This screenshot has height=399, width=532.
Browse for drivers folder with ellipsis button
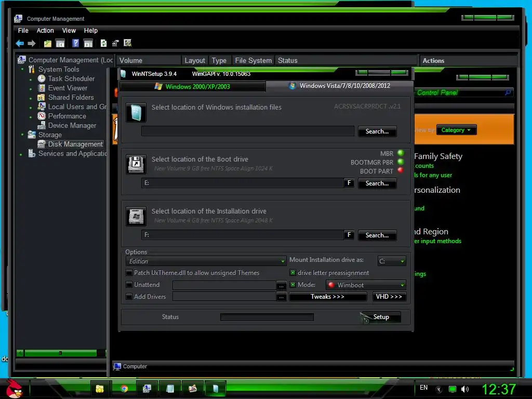[x=281, y=297]
